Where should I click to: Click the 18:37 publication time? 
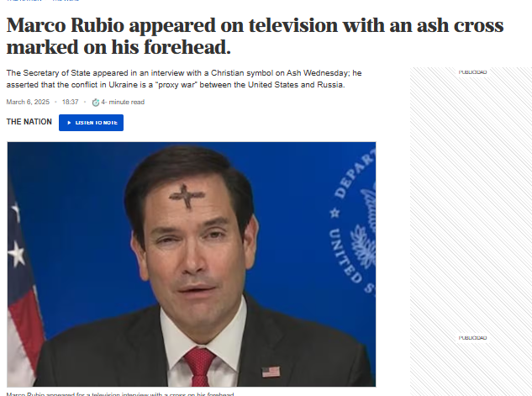coord(71,102)
